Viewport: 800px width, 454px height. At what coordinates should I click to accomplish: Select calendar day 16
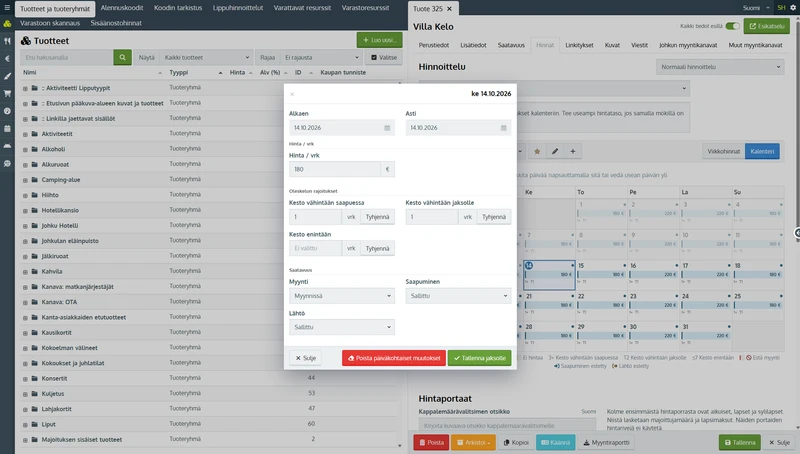tap(654, 274)
